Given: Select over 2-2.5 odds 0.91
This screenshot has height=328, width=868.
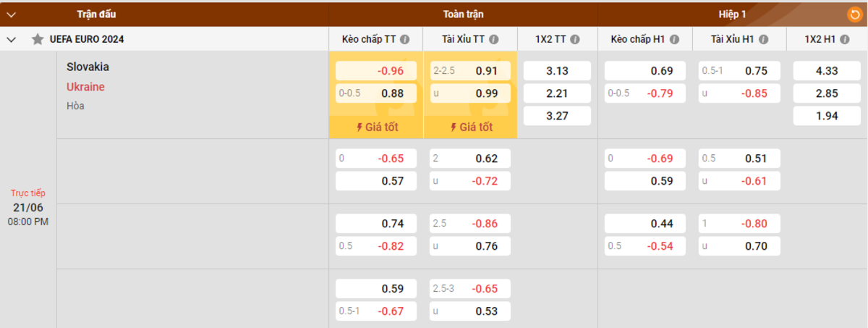Looking at the screenshot, I should (x=470, y=71).
